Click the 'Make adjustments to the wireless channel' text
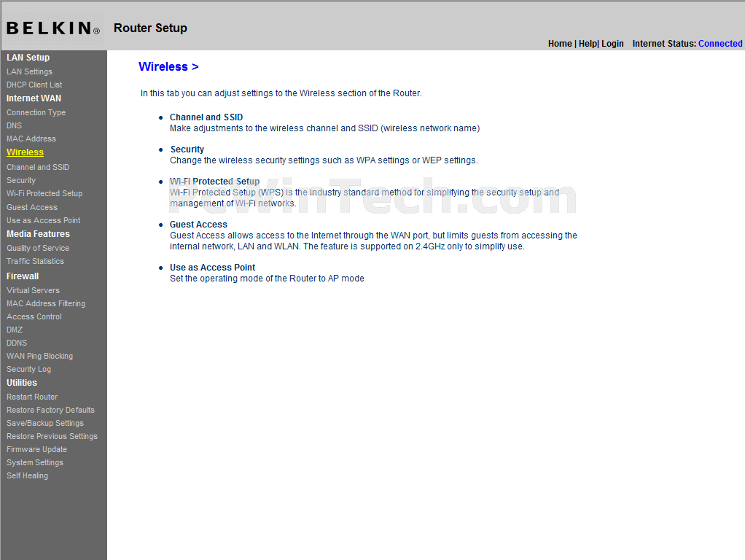Image resolution: width=745 pixels, height=560 pixels. pyautogui.click(x=324, y=128)
